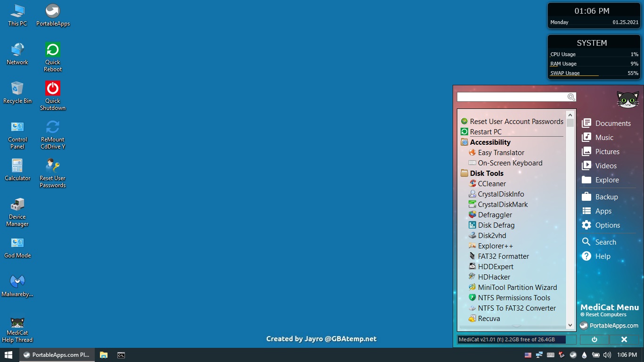Click the app list scrollbar up arrow

[570, 115]
